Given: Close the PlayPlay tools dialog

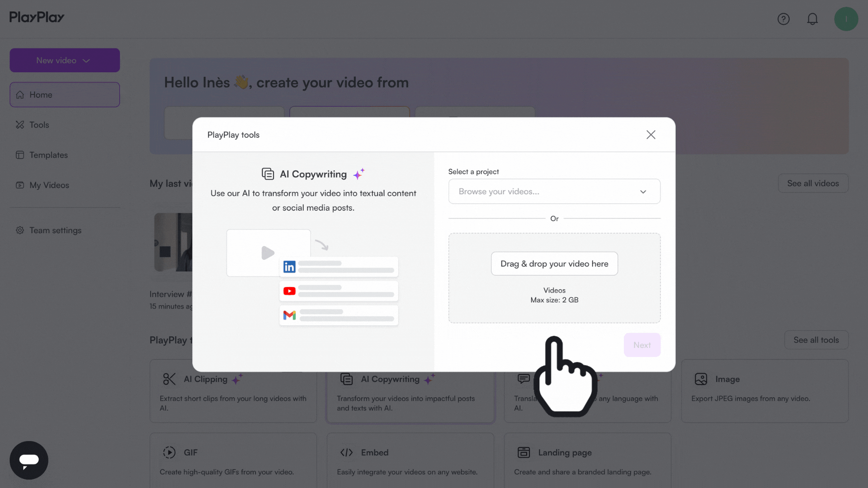Looking at the screenshot, I should click(x=651, y=135).
